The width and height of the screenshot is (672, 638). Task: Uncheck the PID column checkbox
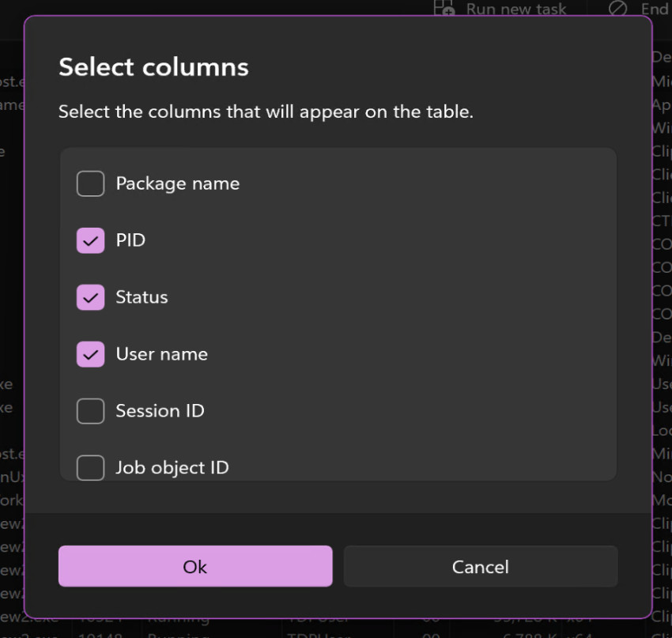(90, 240)
